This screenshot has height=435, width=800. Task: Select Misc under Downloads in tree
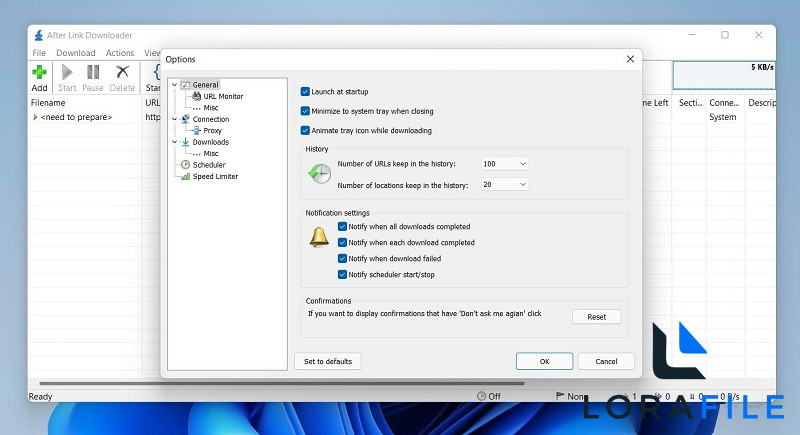[x=211, y=153]
